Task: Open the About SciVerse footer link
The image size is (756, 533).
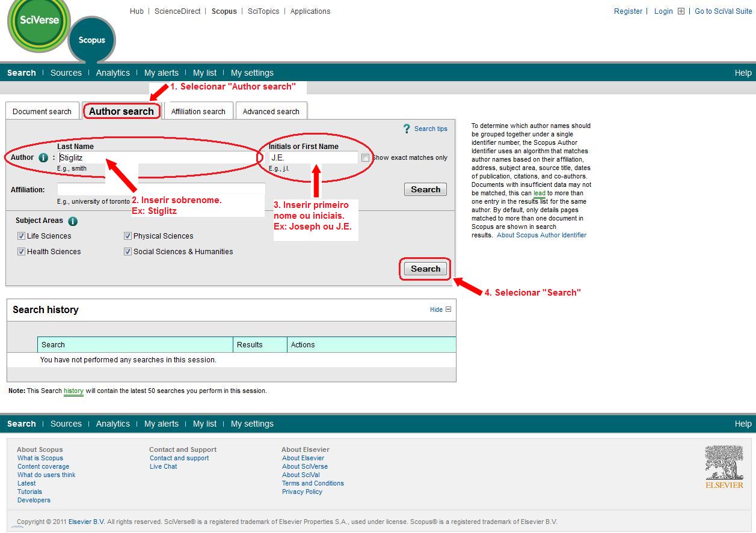Action: pos(305,466)
